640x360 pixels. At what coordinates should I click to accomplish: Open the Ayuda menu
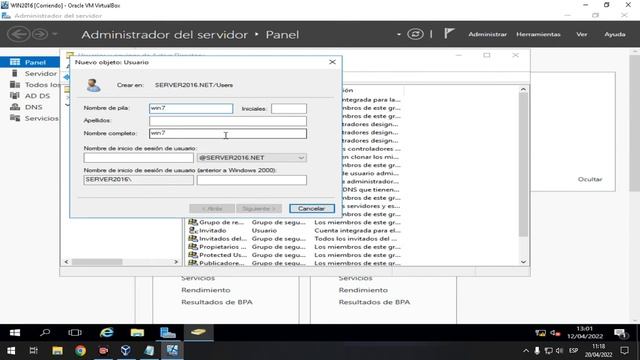[x=615, y=34]
